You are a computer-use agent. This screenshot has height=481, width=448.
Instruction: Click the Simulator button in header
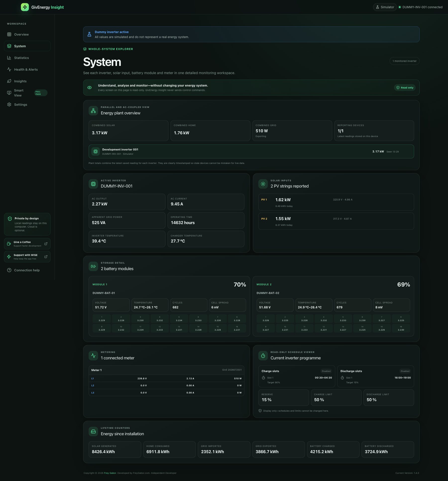(385, 7)
